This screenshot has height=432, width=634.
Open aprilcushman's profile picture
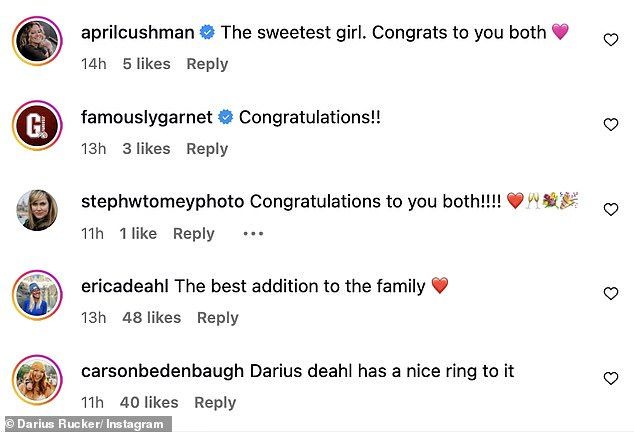[x=39, y=40]
